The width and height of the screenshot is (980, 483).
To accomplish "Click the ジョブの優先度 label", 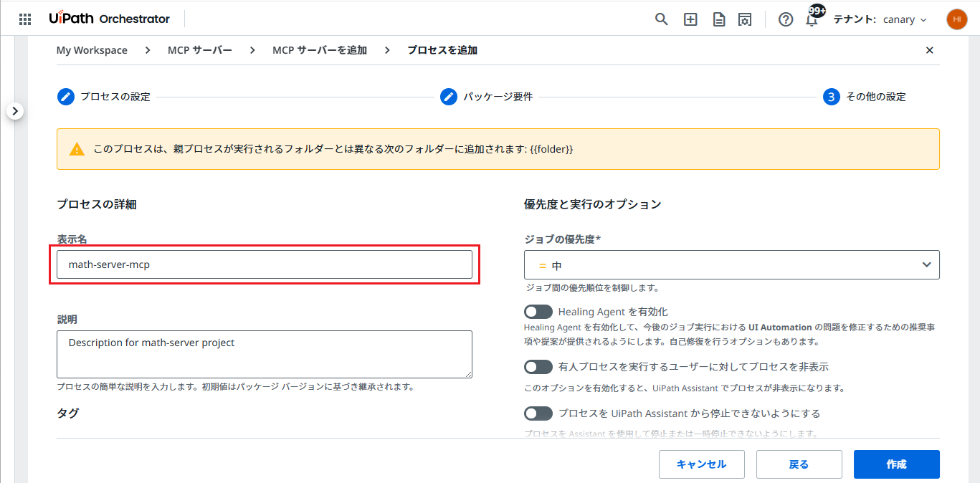I will 562,239.
